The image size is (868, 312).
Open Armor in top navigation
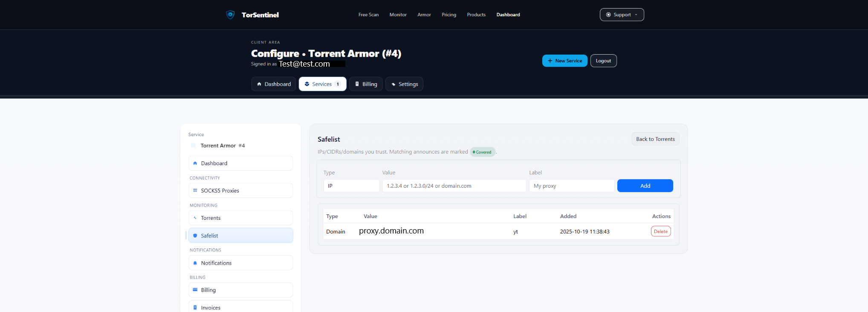click(x=424, y=15)
